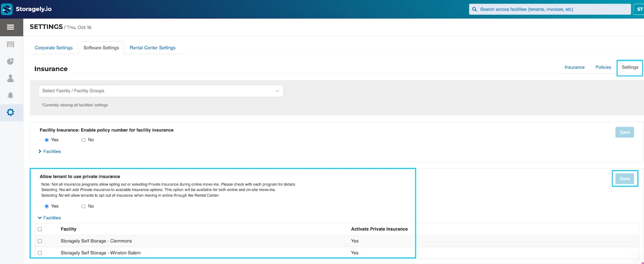Open the notifications bell icon

10,96
